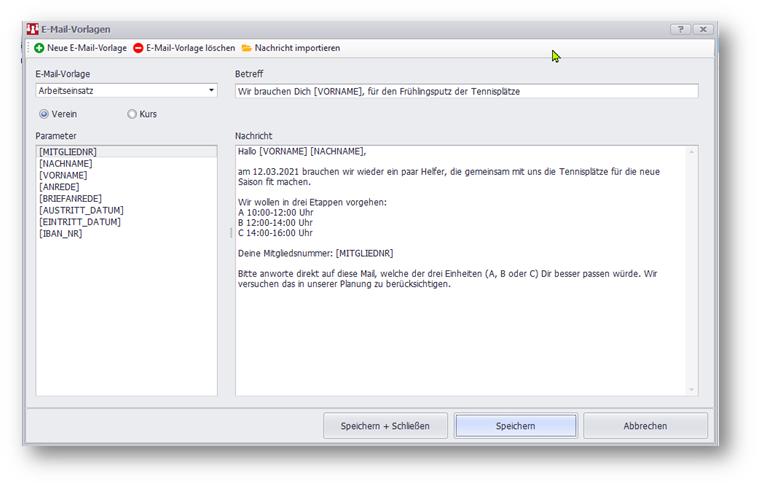
Task: Click the Nachricht scrollbar down arrow
Action: pyautogui.click(x=691, y=389)
